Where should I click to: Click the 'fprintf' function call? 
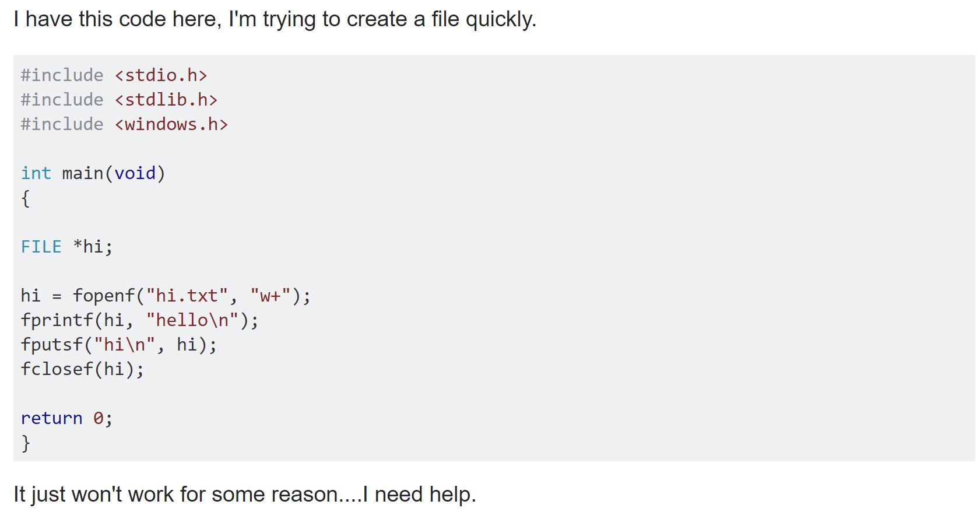[57, 320]
